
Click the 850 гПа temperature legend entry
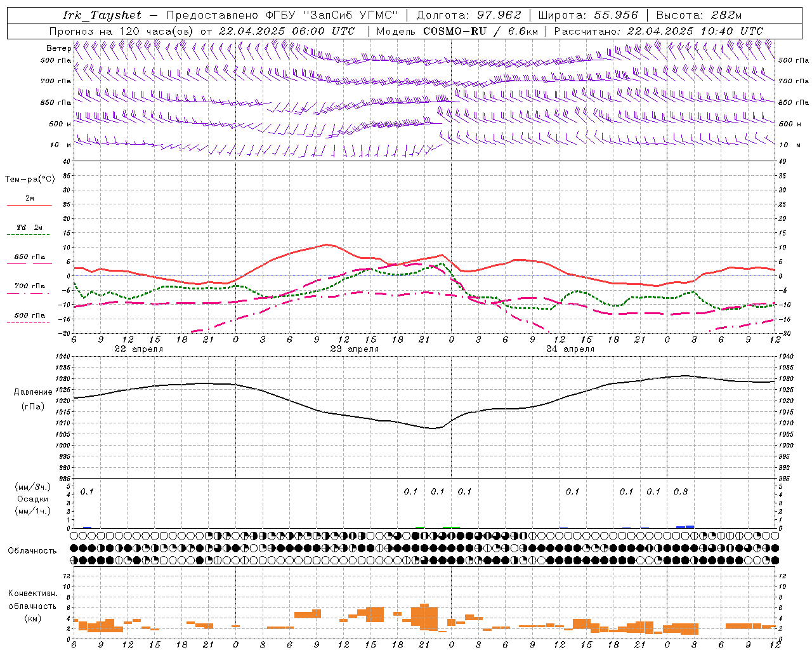[x=30, y=257]
